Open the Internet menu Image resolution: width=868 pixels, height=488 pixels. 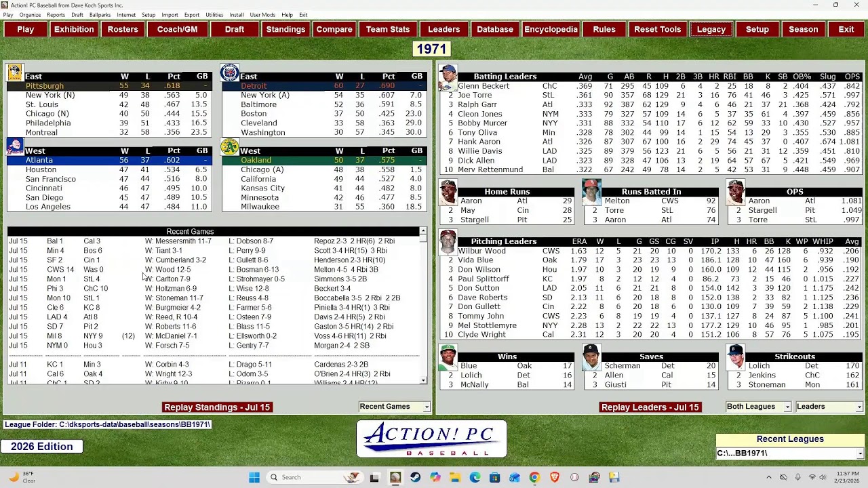(126, 15)
